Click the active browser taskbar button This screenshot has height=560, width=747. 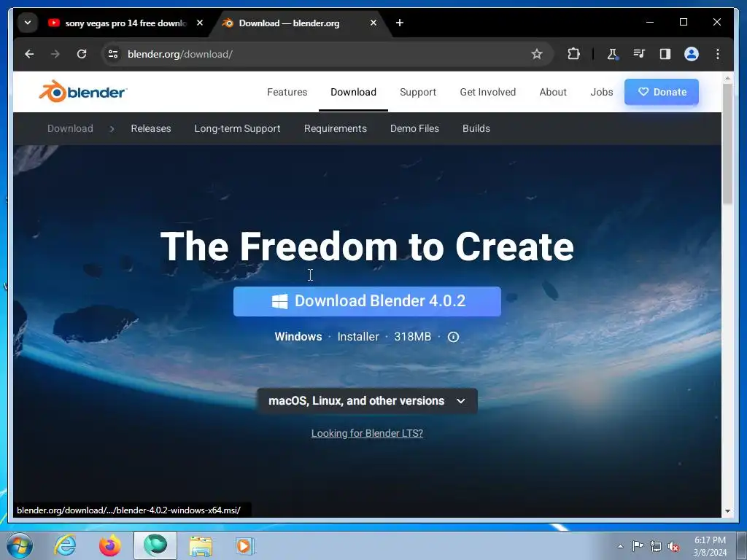pos(155,545)
